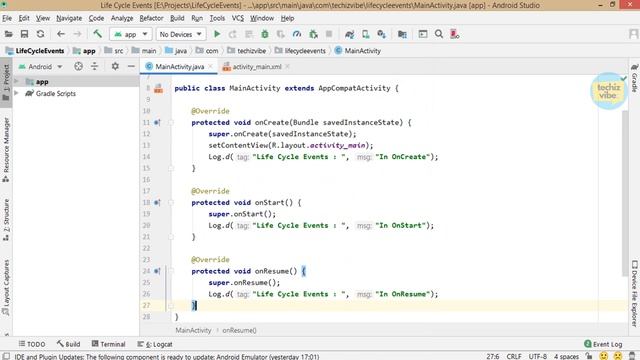Open the Device File Explorer side panel
This screenshot has width=640, height=360.
634,293
